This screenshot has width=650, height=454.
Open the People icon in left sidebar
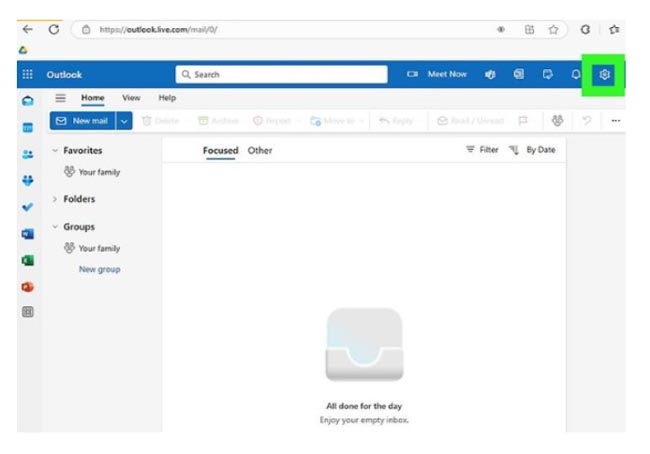tap(27, 155)
